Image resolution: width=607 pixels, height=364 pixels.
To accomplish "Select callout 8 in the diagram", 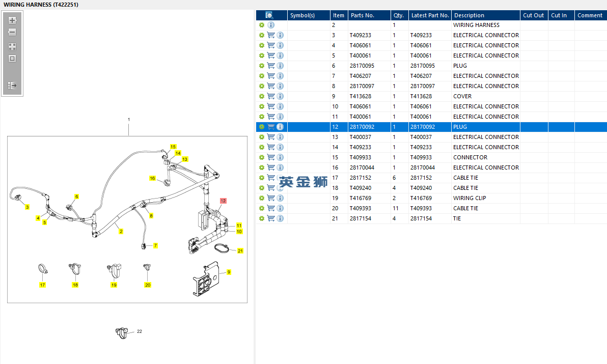I will point(151,216).
